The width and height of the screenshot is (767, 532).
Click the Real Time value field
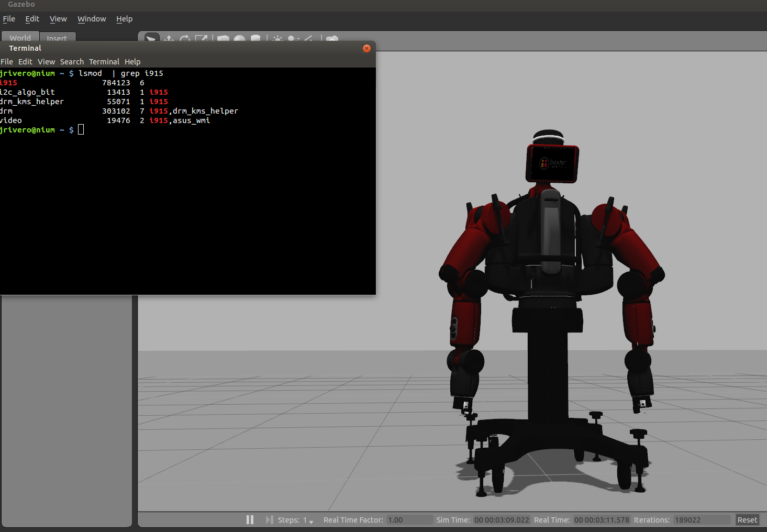[x=602, y=520]
